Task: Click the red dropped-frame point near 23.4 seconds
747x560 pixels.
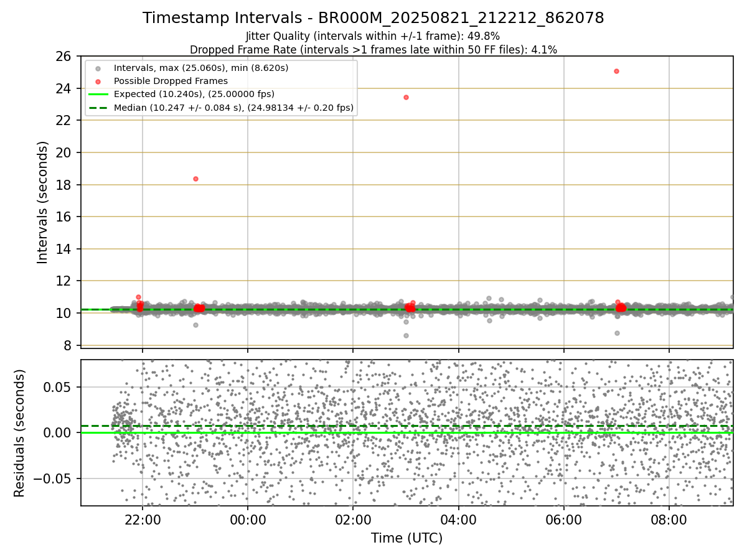Action: pos(406,97)
